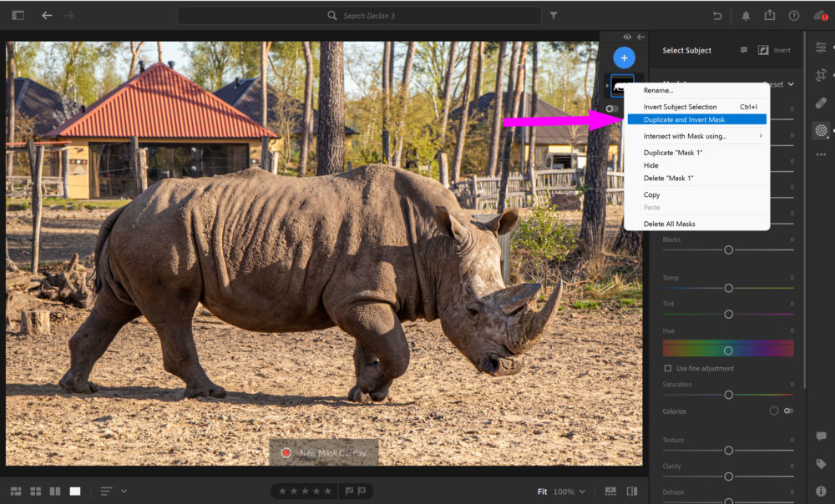Toggle the Colorize switch
Viewport: 835px width, 504px height.
pyautogui.click(x=789, y=411)
